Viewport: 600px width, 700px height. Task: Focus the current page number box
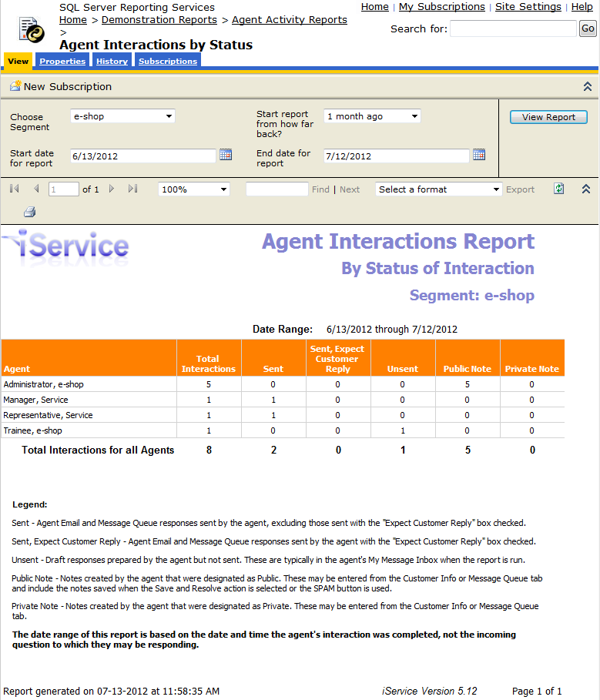tap(64, 189)
